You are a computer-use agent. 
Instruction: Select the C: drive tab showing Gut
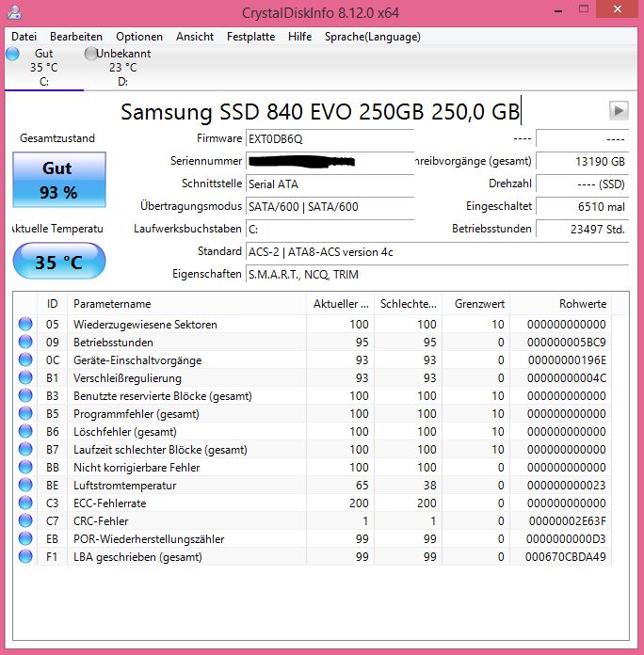pos(44,67)
